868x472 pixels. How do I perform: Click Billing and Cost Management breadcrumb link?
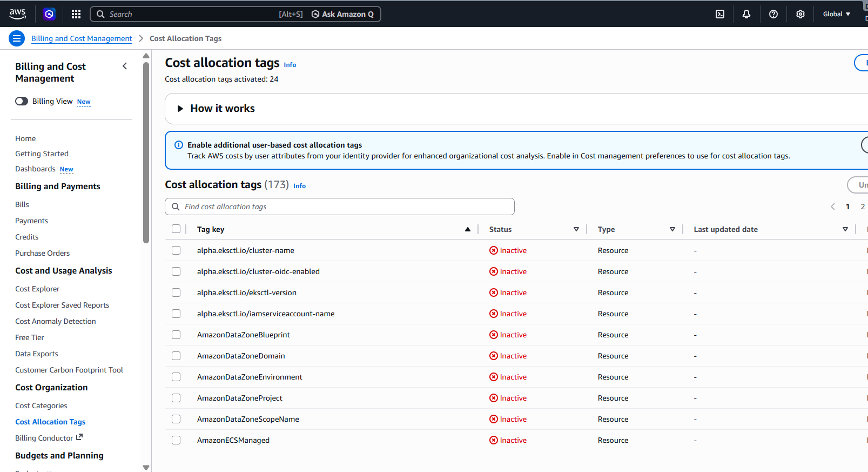click(x=82, y=38)
